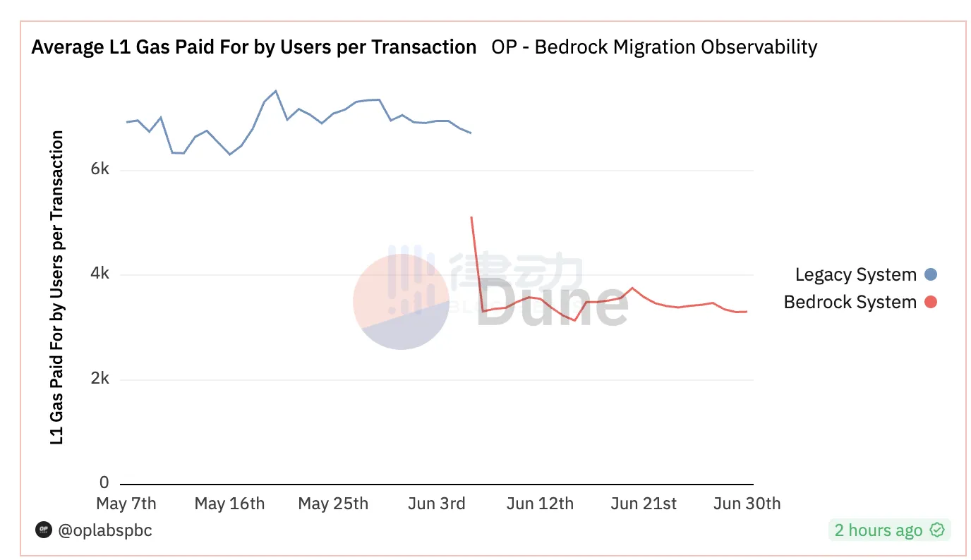The height and width of the screenshot is (560, 971).
Task: Click the vertical y-axis title text
Action: (x=57, y=287)
